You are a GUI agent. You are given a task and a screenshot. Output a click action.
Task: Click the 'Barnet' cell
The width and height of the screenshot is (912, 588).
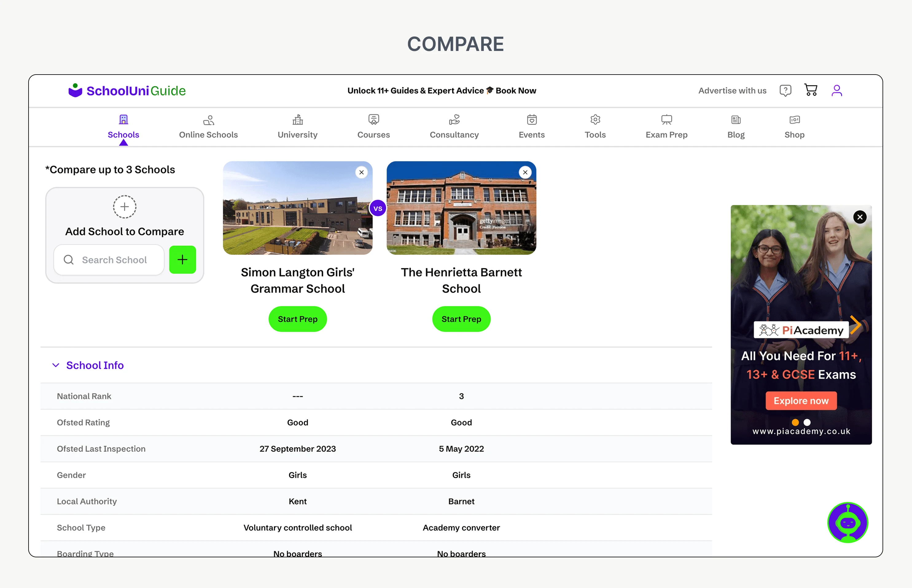coord(462,502)
